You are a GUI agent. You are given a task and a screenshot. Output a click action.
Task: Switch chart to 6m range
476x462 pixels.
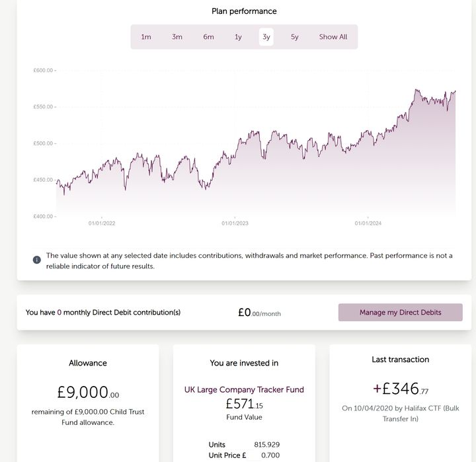coord(208,37)
